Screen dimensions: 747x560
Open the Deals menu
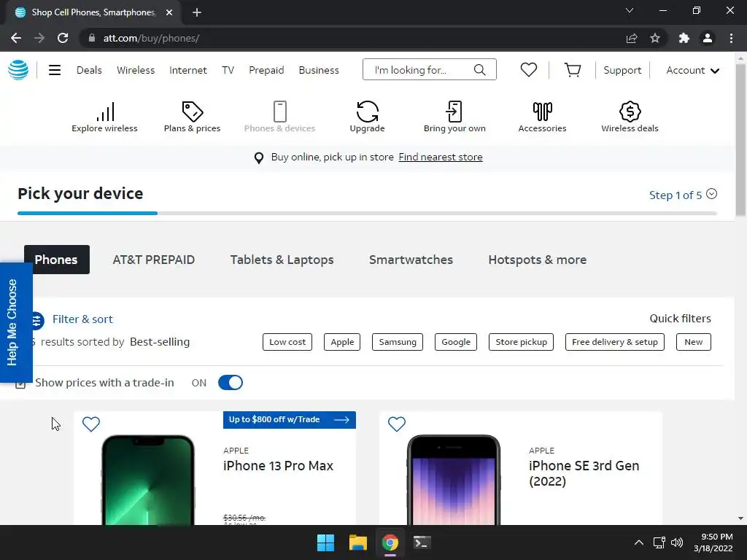tap(89, 70)
